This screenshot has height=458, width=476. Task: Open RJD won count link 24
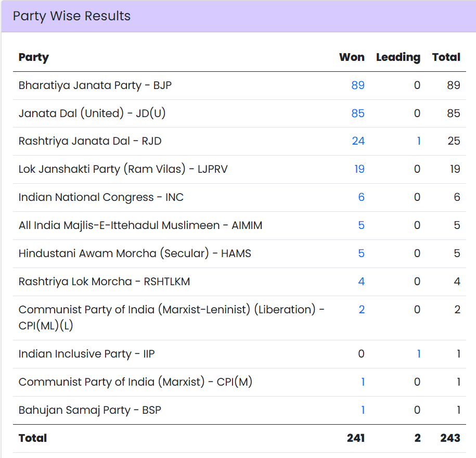(x=358, y=141)
